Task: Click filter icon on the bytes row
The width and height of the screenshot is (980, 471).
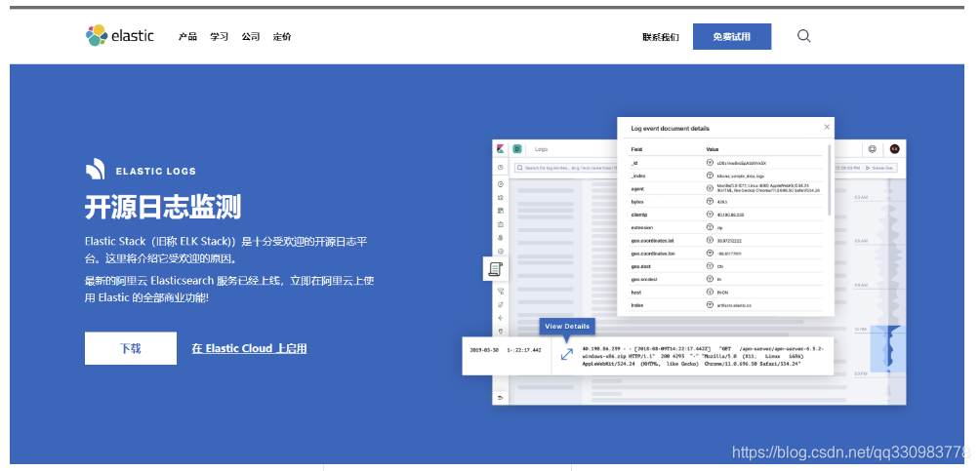Action: point(710,202)
